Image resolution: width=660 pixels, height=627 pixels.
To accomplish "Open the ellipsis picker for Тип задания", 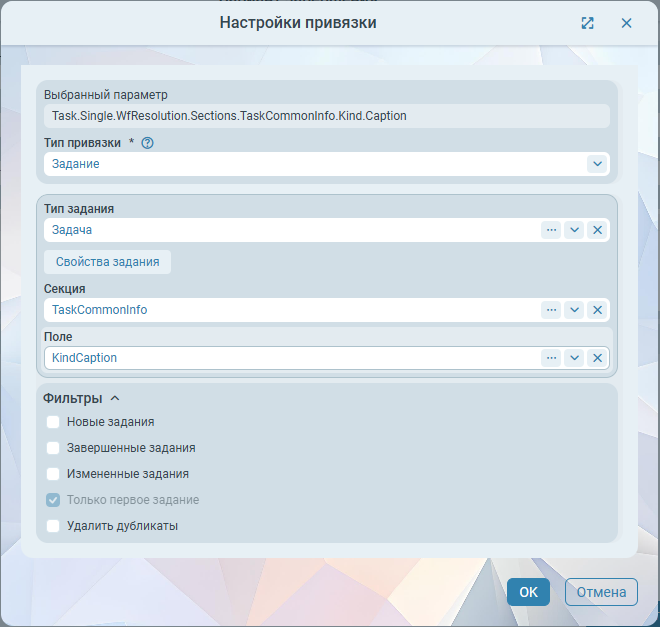I will 551,230.
